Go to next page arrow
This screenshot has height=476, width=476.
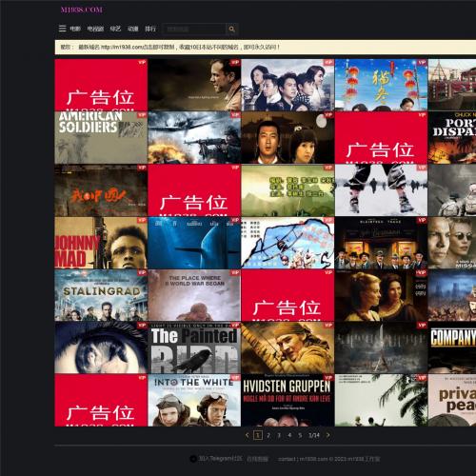328,435
